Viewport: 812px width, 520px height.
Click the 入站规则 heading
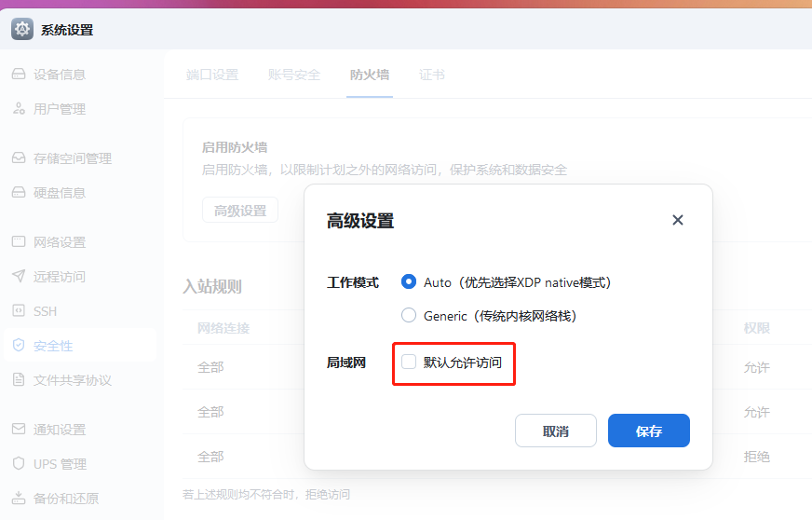(x=211, y=286)
